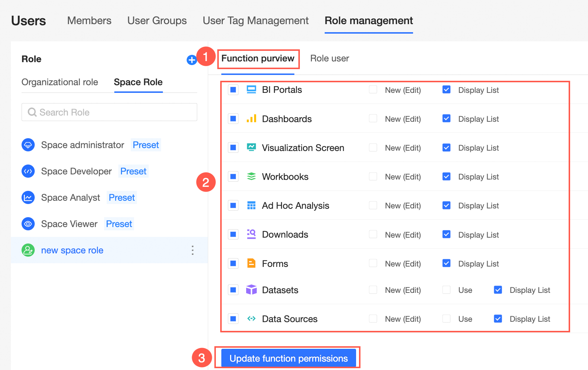Image resolution: width=588 pixels, height=370 pixels.
Task: Click the Data Sources connector icon
Action: click(251, 318)
